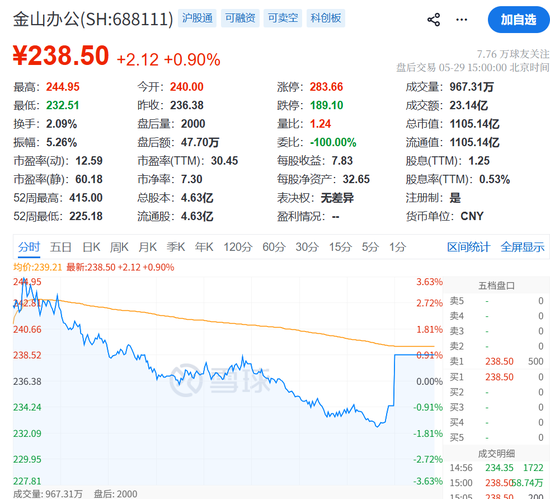Open 全屏显示 fullscreen link
550x499 pixels.
pyautogui.click(x=522, y=247)
